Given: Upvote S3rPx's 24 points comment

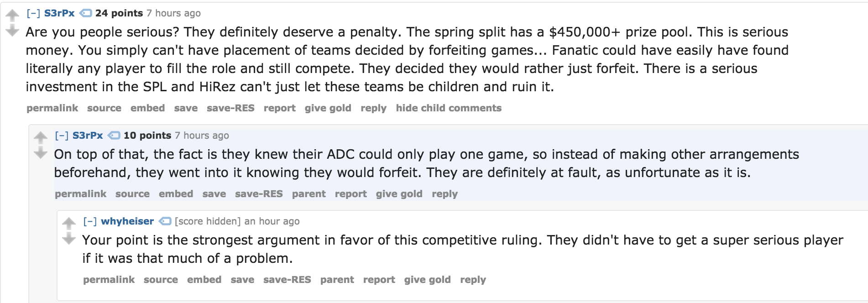Looking at the screenshot, I should pyautogui.click(x=12, y=16).
